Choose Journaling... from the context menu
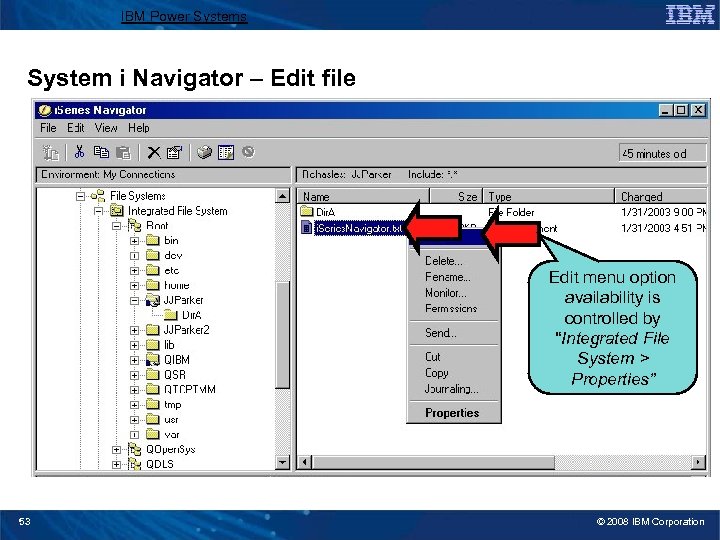Image resolution: width=720 pixels, height=540 pixels. click(x=451, y=389)
